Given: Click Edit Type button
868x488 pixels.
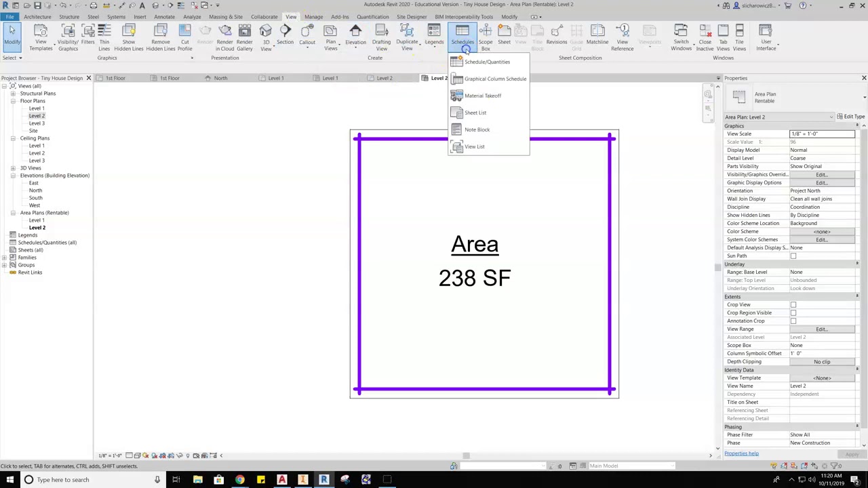Looking at the screenshot, I should pyautogui.click(x=850, y=117).
